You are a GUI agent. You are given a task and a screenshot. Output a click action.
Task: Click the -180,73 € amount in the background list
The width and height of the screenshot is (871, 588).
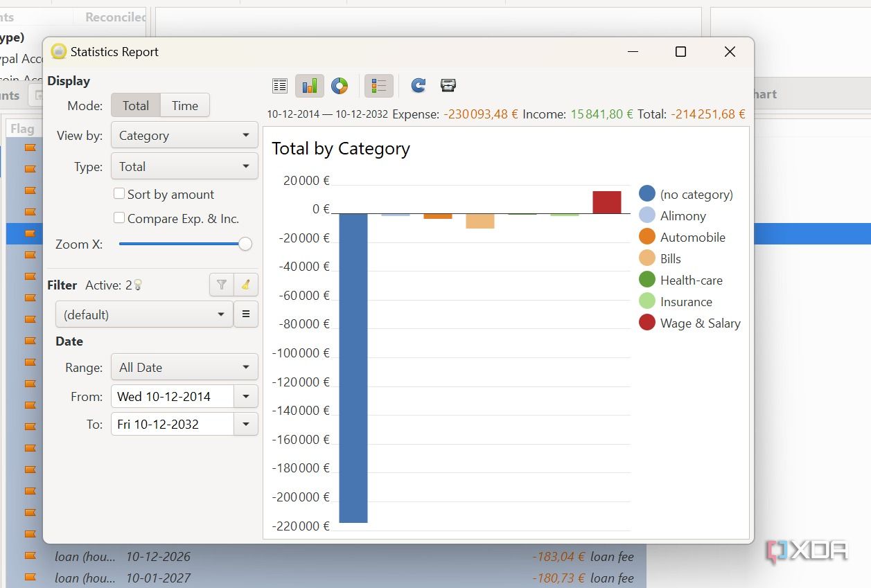pos(558,578)
